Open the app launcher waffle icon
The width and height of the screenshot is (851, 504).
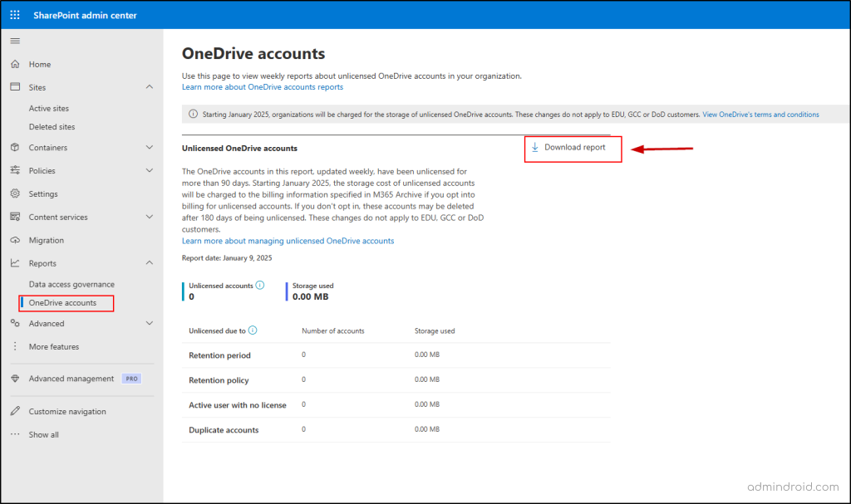15,15
